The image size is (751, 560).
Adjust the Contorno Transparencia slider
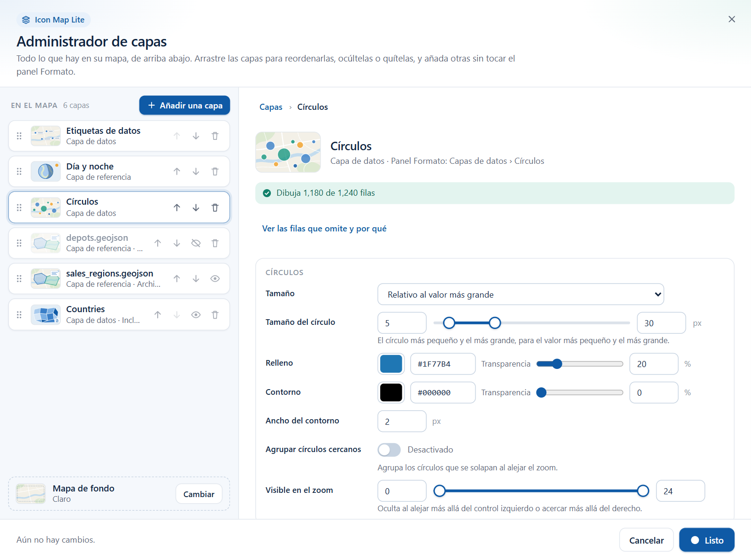click(x=580, y=392)
